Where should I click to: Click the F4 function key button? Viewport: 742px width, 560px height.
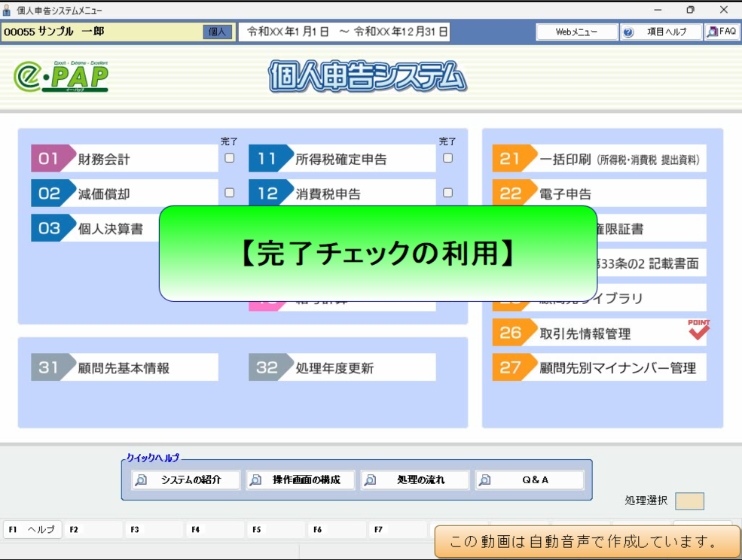tap(215, 529)
